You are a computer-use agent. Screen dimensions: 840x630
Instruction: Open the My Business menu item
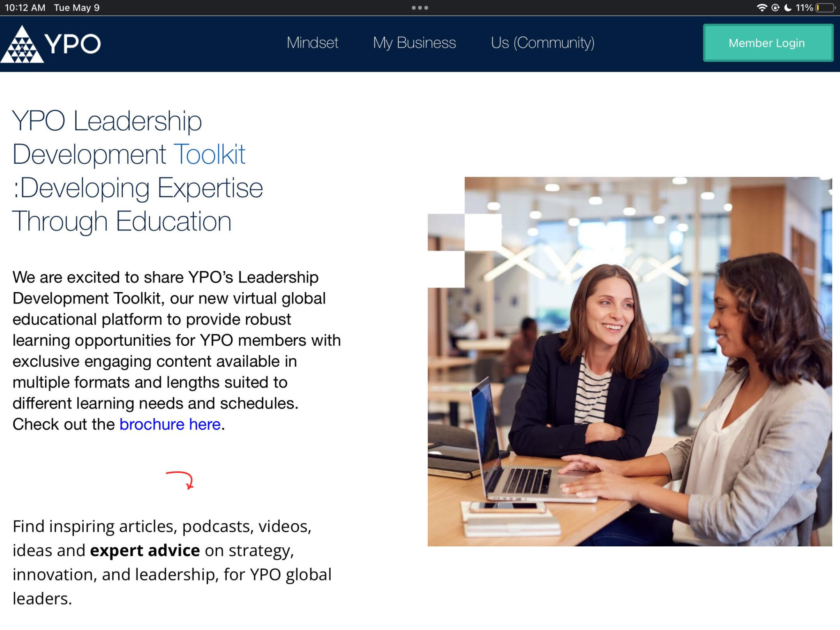pyautogui.click(x=414, y=43)
